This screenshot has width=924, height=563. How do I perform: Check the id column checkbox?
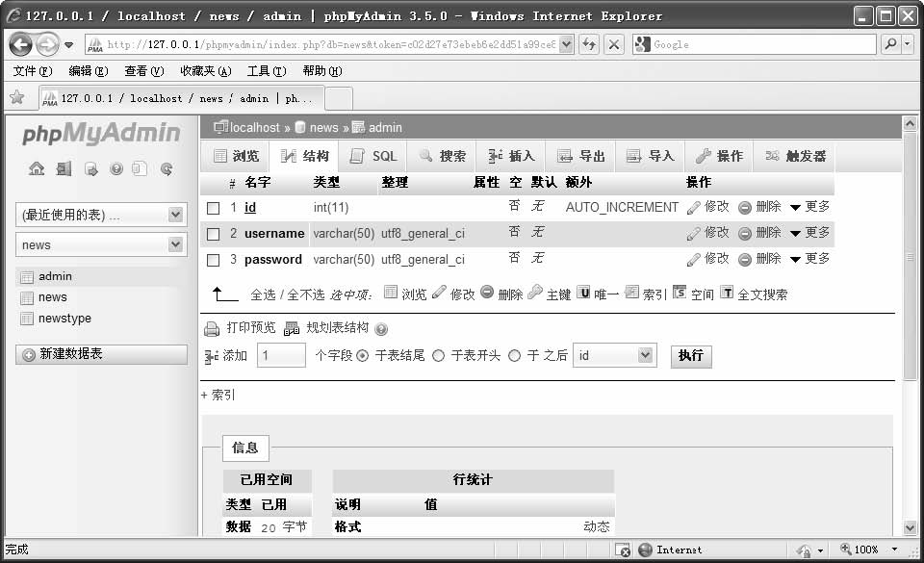214,208
